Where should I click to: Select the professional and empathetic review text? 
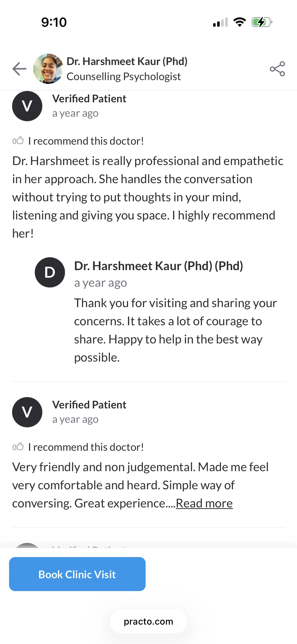click(148, 197)
